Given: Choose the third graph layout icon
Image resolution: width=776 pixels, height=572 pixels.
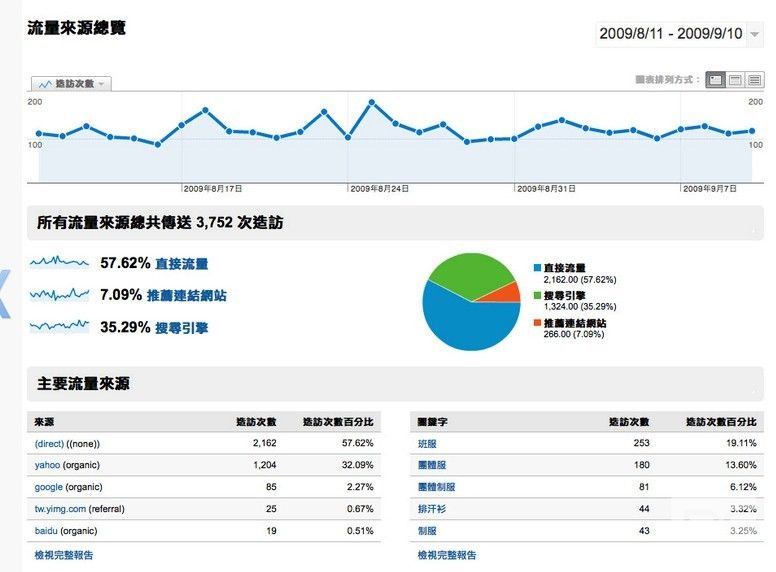Looking at the screenshot, I should pyautogui.click(x=753, y=80).
